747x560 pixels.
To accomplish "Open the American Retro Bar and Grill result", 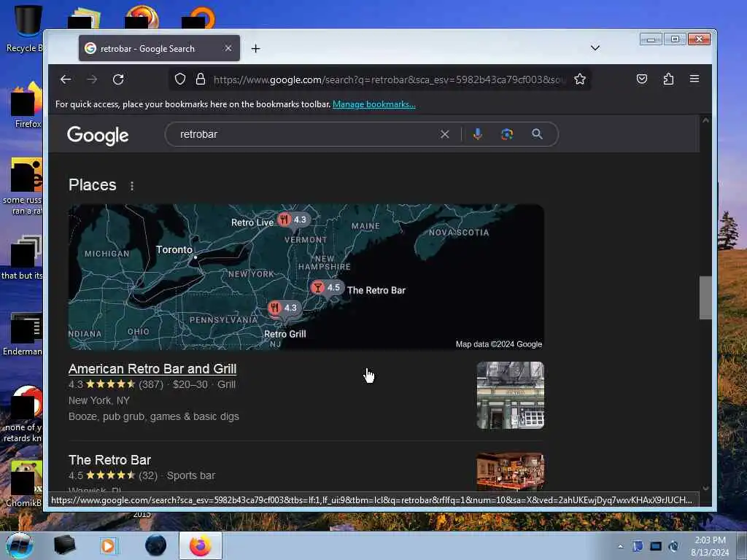I will (152, 368).
